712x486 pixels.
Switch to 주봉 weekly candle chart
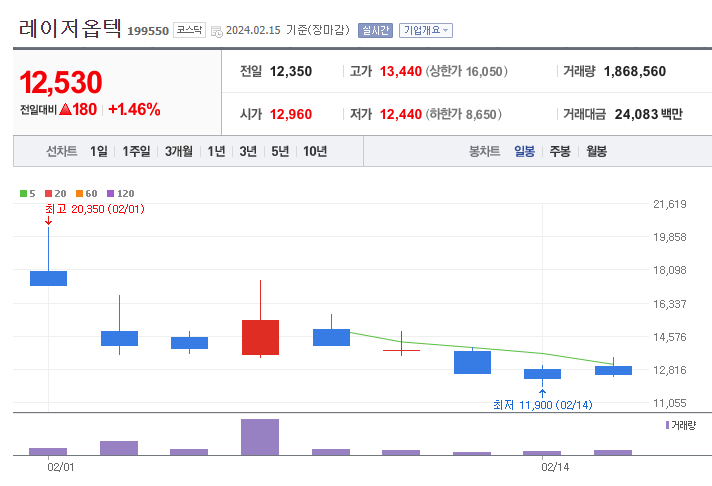tap(560, 151)
